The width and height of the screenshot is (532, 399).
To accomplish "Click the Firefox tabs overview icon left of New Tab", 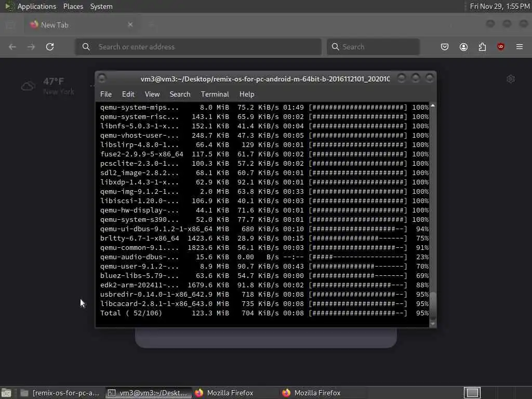I will (x=10, y=25).
